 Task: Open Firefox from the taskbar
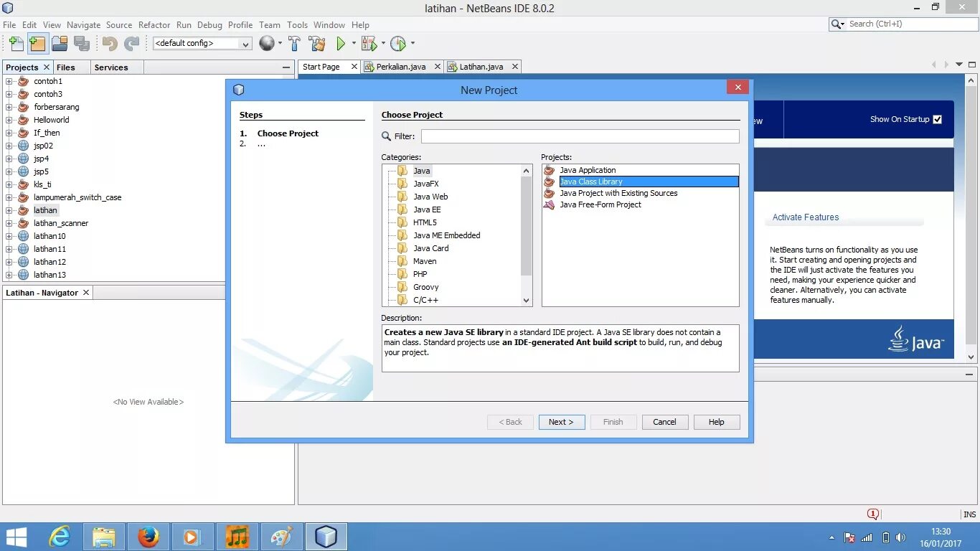pyautogui.click(x=149, y=537)
